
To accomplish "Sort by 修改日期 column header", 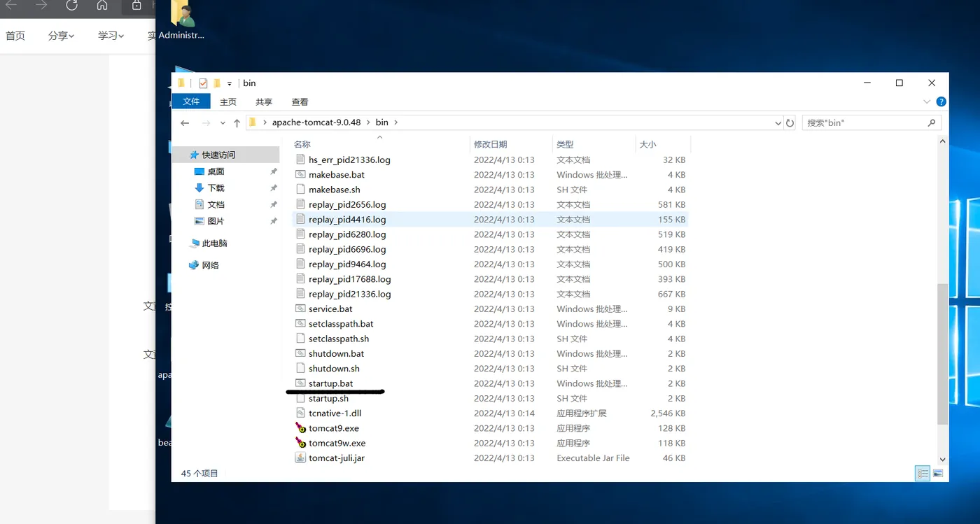I will pos(490,144).
